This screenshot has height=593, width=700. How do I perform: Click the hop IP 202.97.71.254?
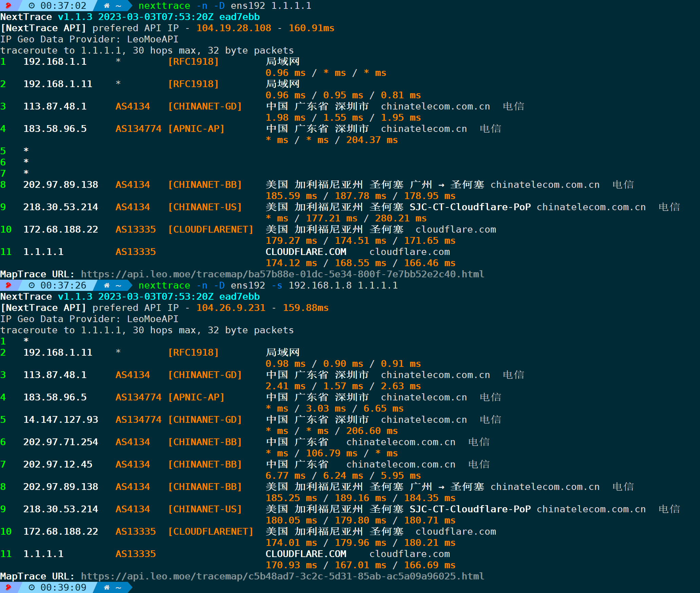pos(61,442)
